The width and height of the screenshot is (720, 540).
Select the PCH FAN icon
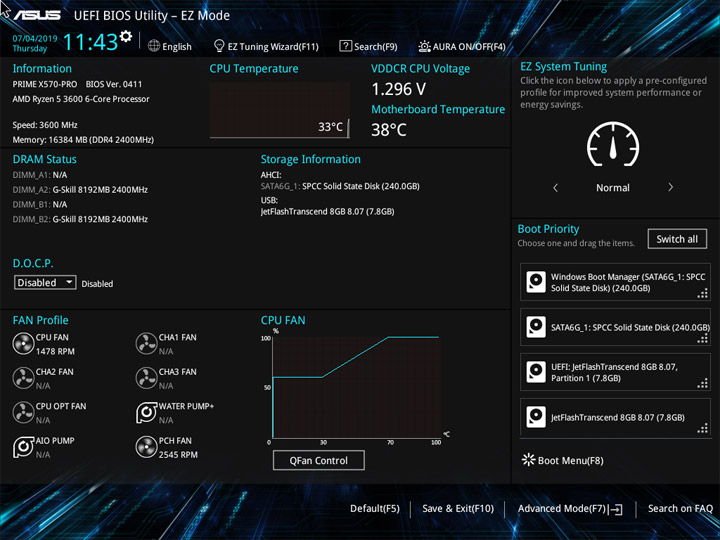tap(146, 447)
